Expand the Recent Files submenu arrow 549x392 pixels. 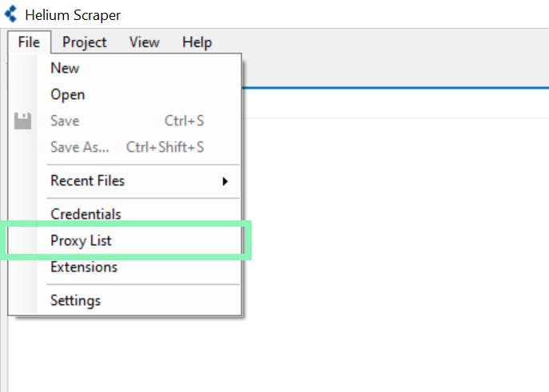point(225,181)
